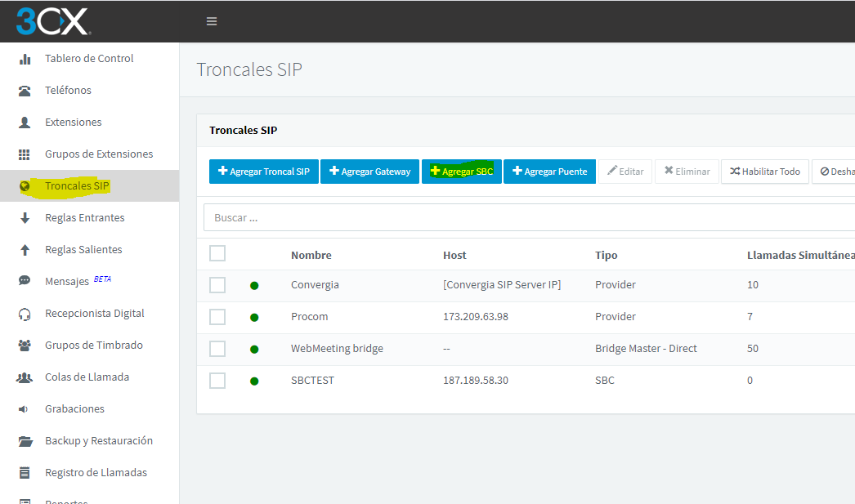
Task: Click the Extensiones user icon
Action: pos(25,123)
